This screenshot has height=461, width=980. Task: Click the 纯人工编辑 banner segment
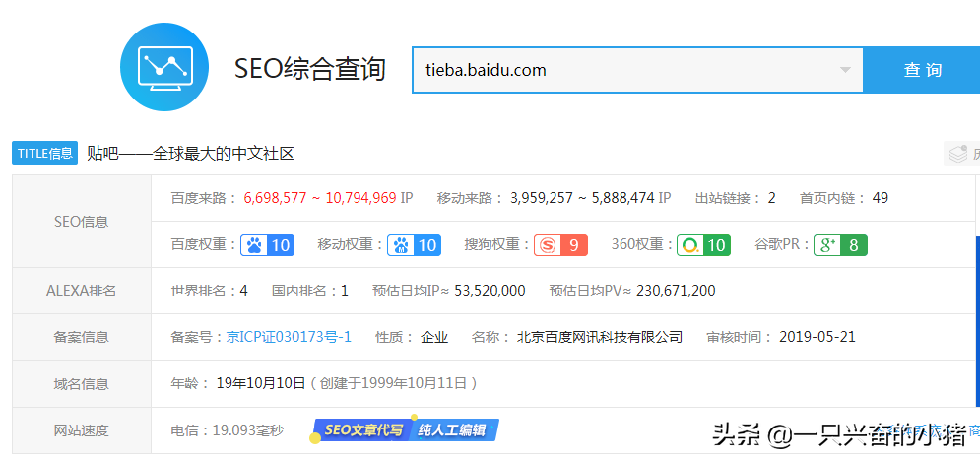[x=454, y=429]
